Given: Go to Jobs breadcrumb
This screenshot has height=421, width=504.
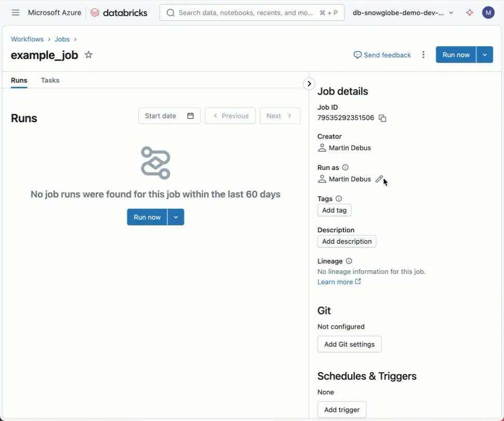Looking at the screenshot, I should (x=62, y=39).
